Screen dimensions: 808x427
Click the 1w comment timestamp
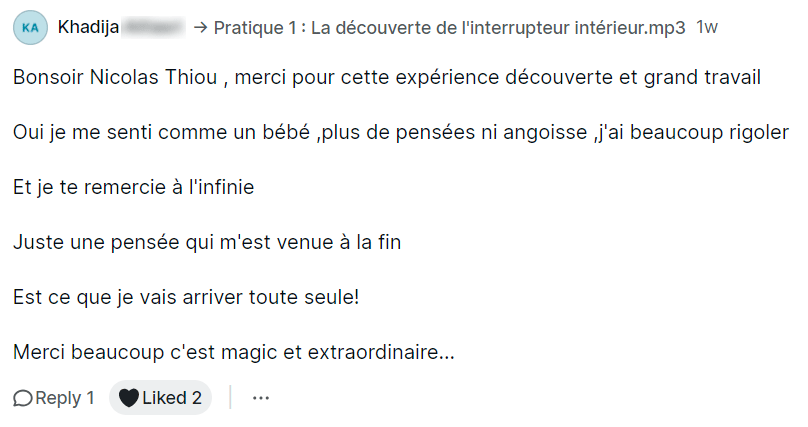706,27
